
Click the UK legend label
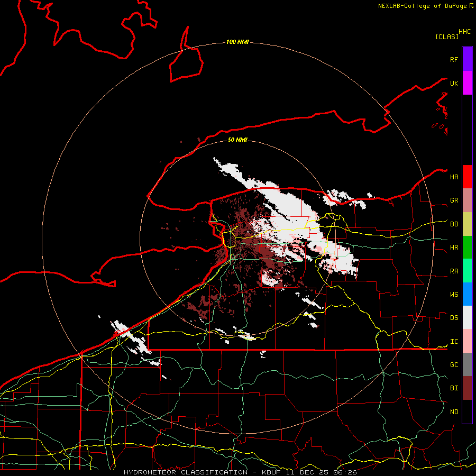(x=454, y=83)
